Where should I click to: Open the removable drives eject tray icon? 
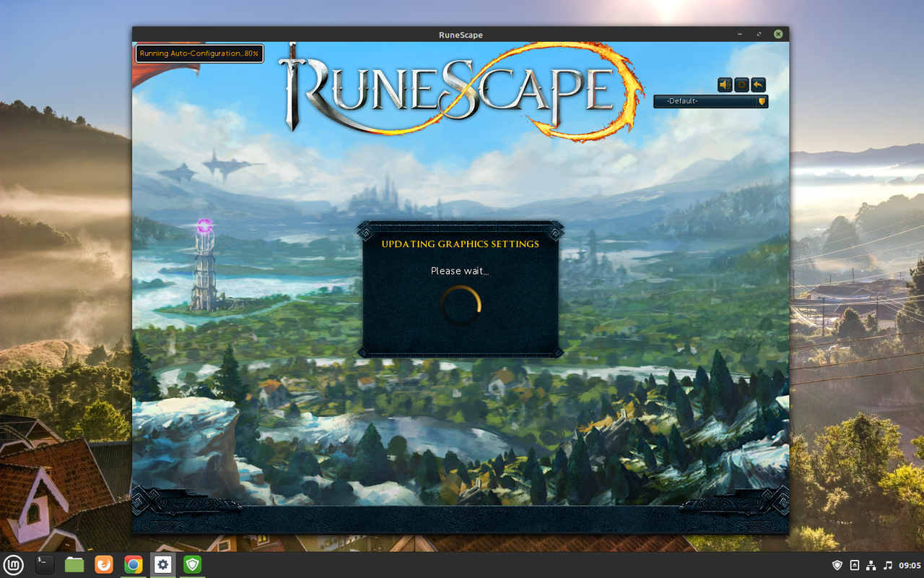pos(855,565)
